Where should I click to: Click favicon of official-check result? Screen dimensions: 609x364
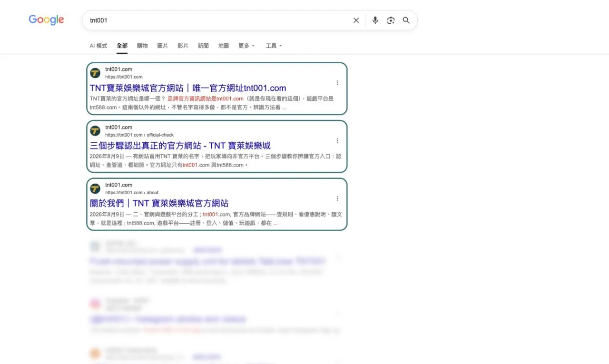(95, 131)
